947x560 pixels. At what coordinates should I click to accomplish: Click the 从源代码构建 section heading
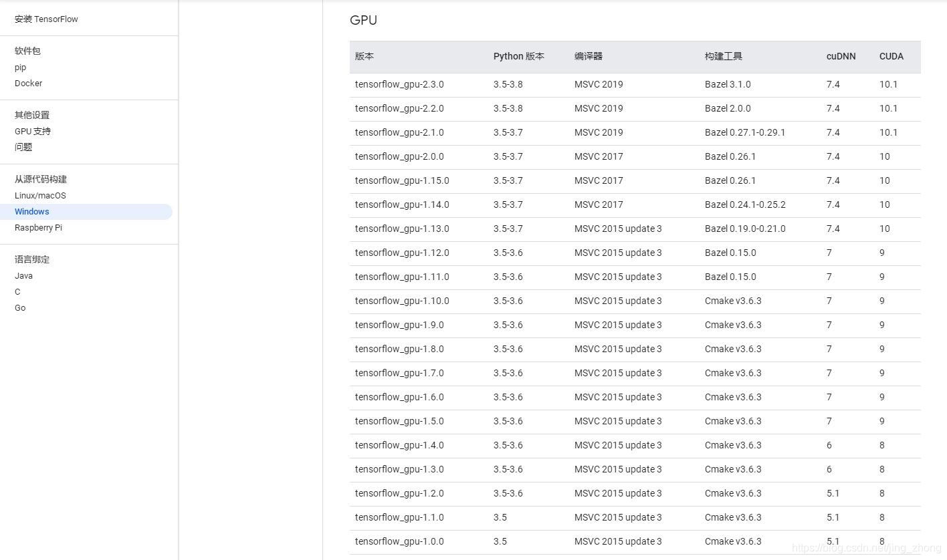coord(41,179)
